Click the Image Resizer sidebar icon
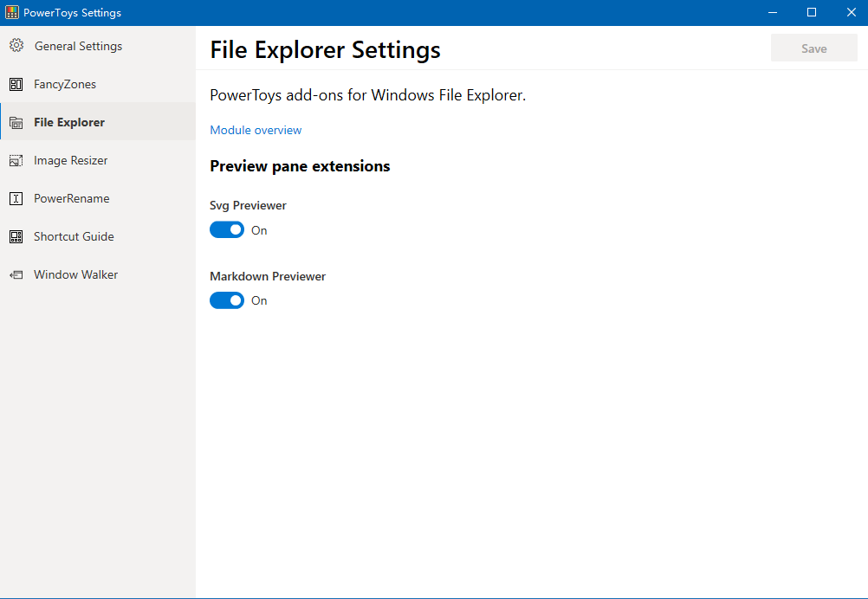The image size is (868, 599). [x=16, y=160]
